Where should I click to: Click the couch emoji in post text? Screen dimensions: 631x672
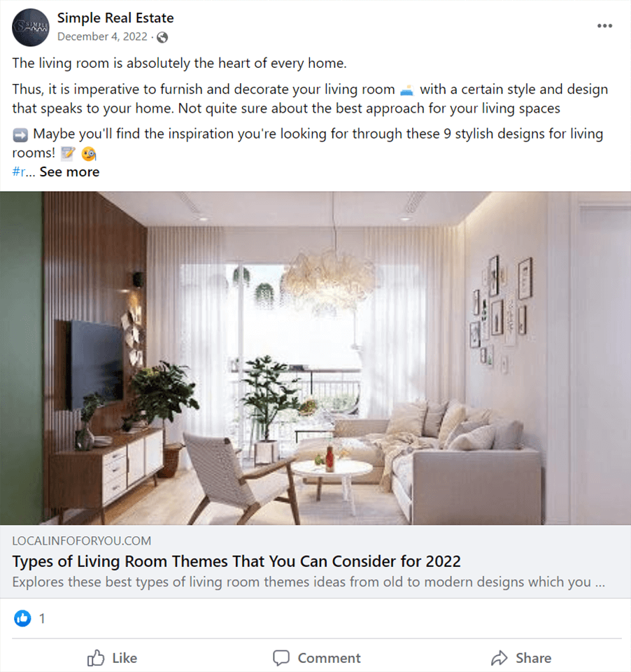click(406, 90)
